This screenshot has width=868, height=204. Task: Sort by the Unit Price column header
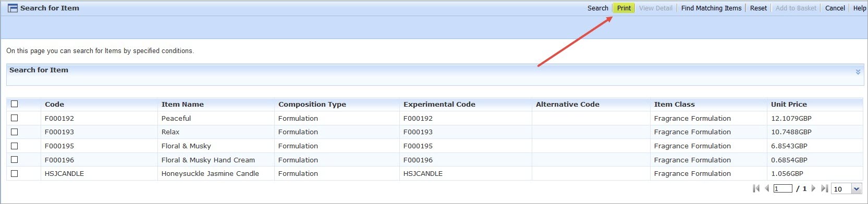pos(789,104)
